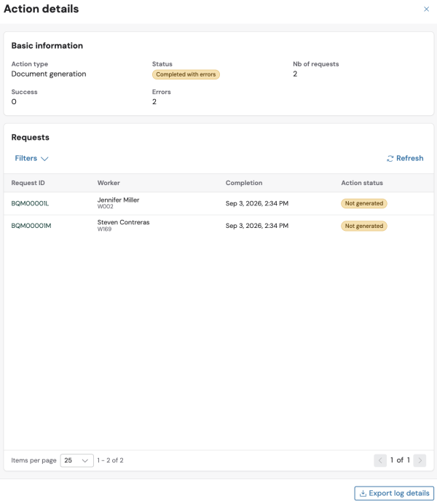Click the Worker column header
The height and width of the screenshot is (504, 437).
click(x=109, y=183)
